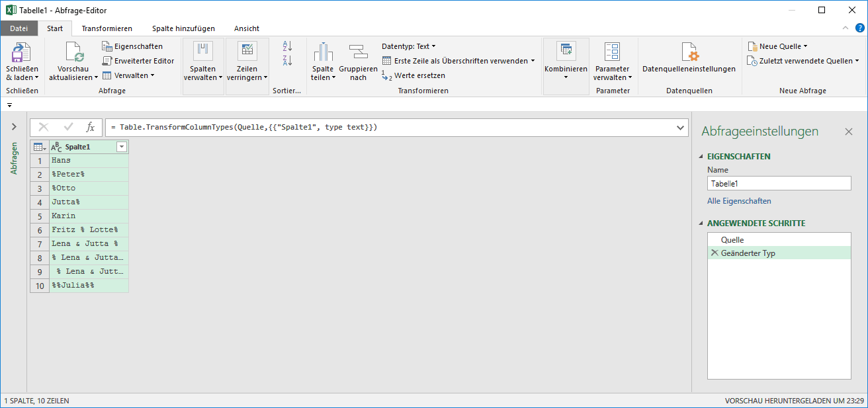
Task: Delete the Geänderter Typ step with X
Action: pyautogui.click(x=714, y=253)
